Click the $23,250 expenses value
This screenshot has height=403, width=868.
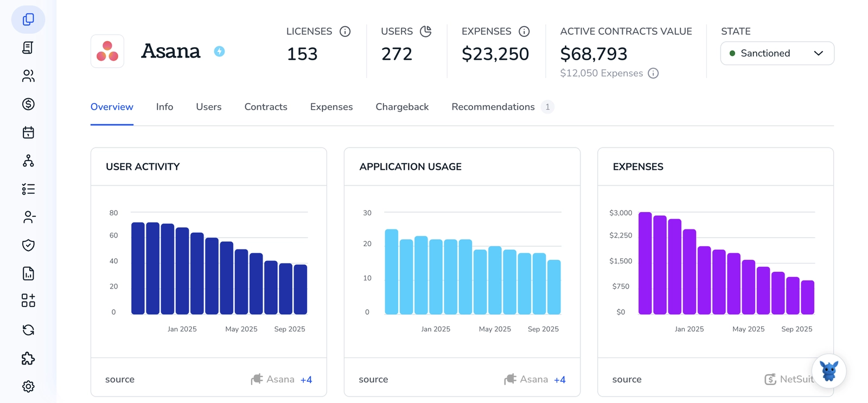pyautogui.click(x=495, y=54)
